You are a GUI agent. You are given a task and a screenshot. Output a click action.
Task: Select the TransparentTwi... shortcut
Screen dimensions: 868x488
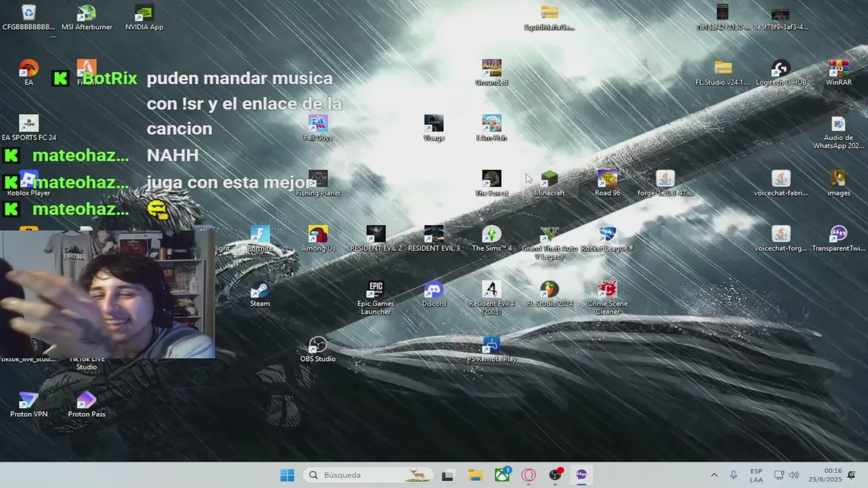point(839,239)
